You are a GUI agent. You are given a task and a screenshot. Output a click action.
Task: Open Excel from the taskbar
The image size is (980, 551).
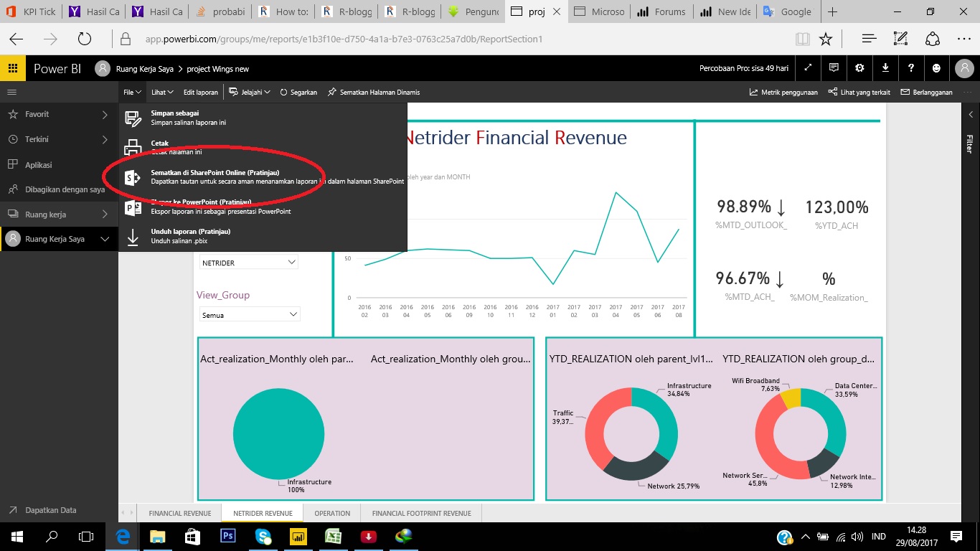pyautogui.click(x=333, y=536)
